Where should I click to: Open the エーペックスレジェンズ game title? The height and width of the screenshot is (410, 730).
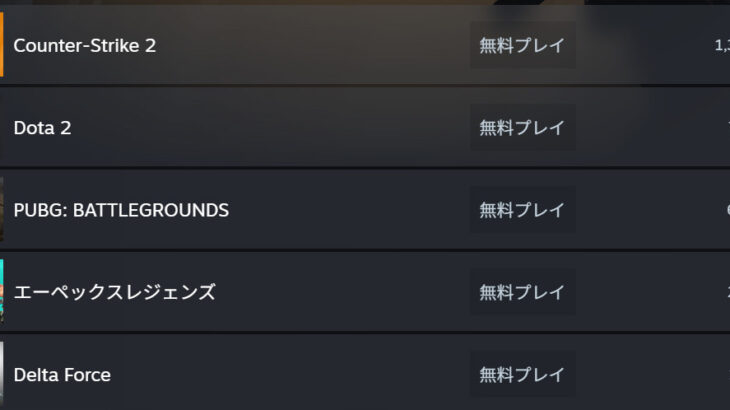(x=115, y=292)
